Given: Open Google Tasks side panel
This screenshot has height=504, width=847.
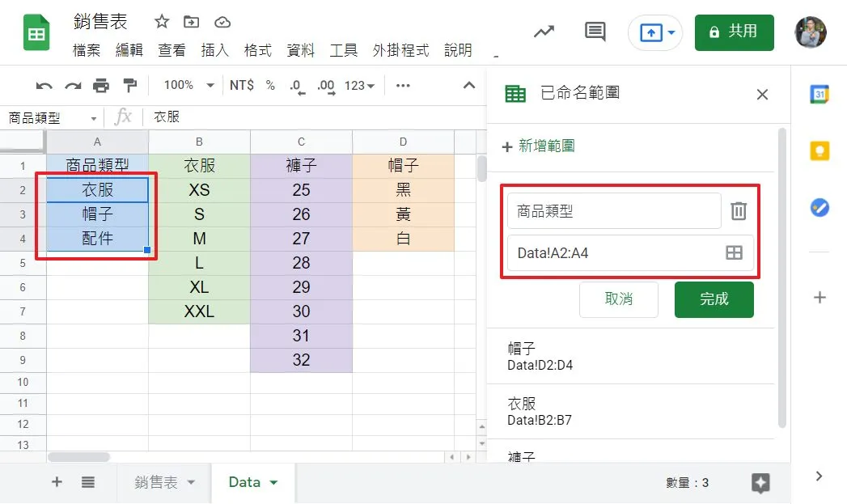Looking at the screenshot, I should pos(819,207).
